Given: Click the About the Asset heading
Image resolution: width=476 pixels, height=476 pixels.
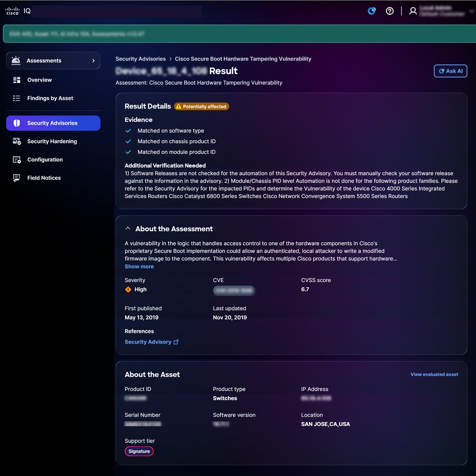Looking at the screenshot, I should (x=152, y=374).
